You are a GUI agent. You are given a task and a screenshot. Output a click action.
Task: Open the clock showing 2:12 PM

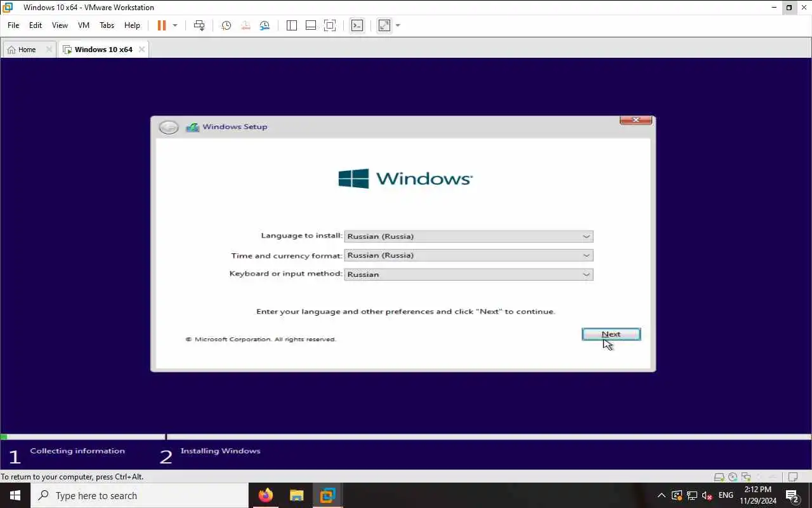pyautogui.click(x=758, y=495)
